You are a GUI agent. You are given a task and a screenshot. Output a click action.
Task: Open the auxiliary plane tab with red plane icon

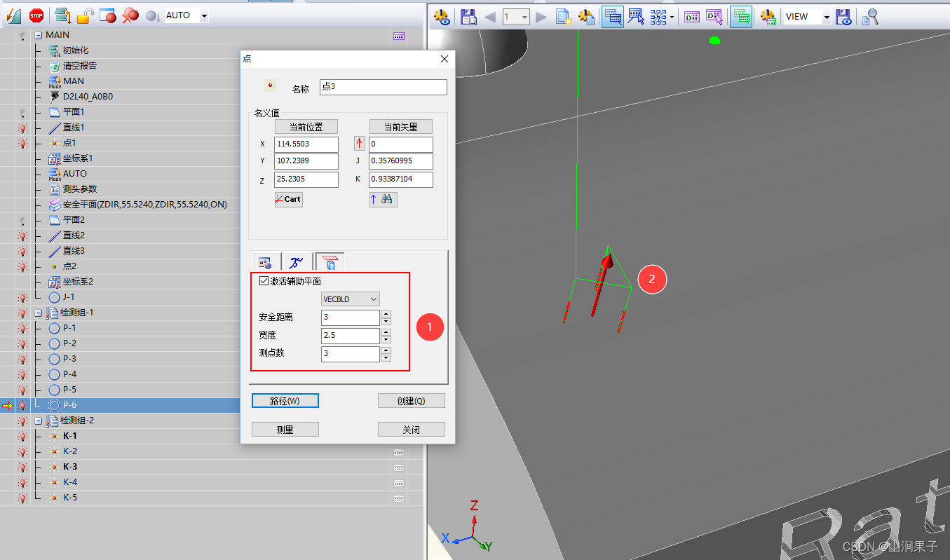click(330, 261)
